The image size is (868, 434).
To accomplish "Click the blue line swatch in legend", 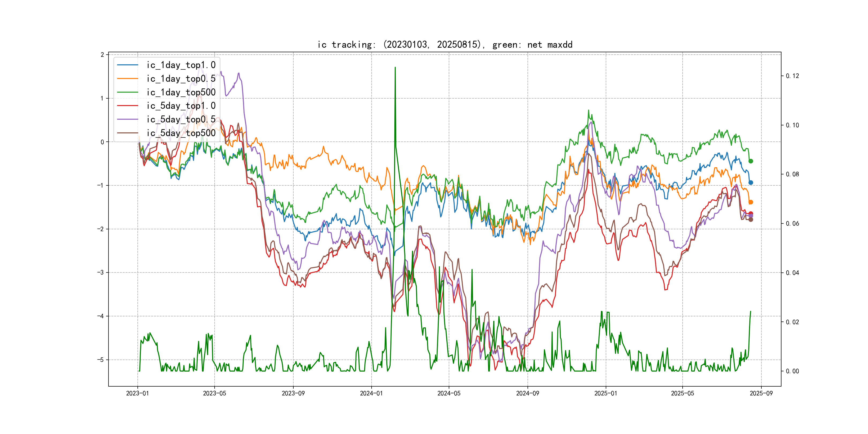I will point(127,65).
